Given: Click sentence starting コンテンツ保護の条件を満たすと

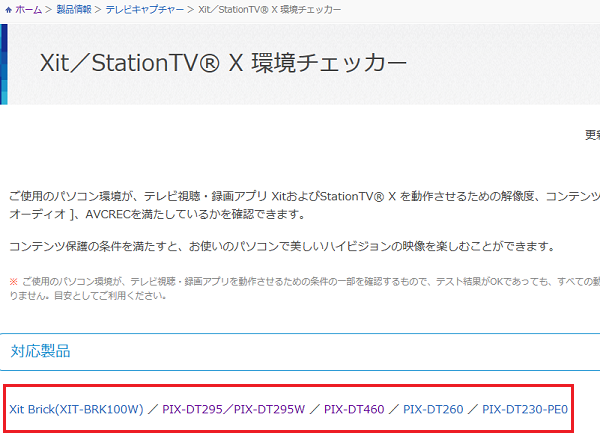Looking at the screenshot, I should (282, 246).
